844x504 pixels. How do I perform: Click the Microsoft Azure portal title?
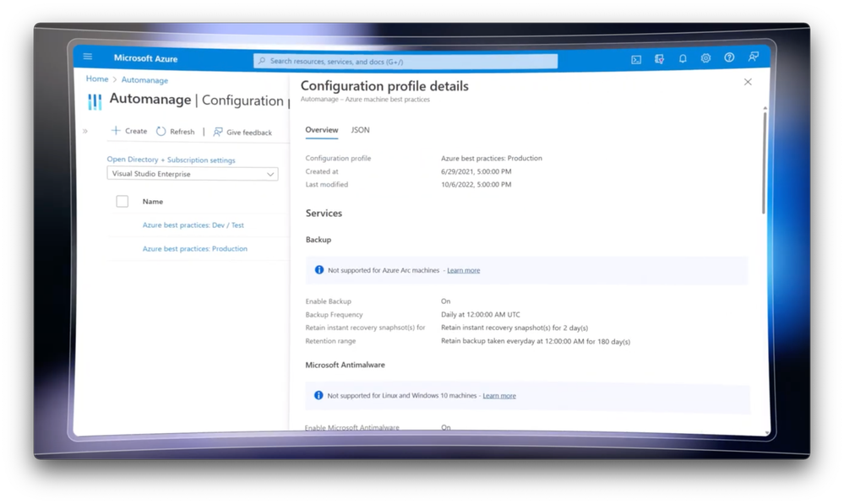point(146,58)
